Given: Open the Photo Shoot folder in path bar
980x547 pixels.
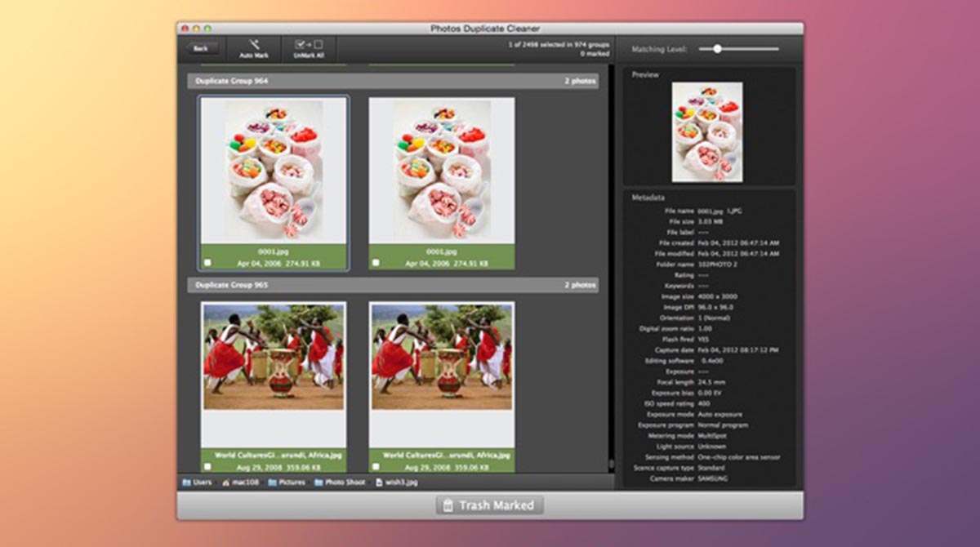Looking at the screenshot, I should [x=339, y=483].
